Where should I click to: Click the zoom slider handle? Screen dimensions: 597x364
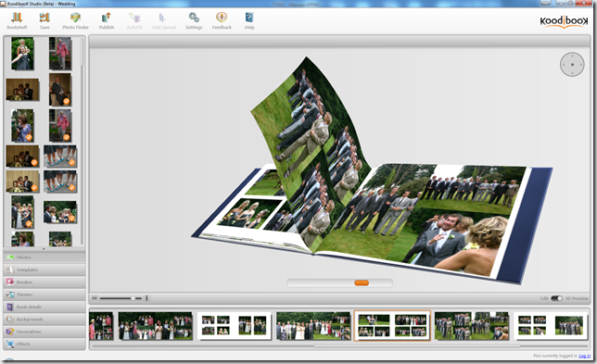click(x=133, y=298)
